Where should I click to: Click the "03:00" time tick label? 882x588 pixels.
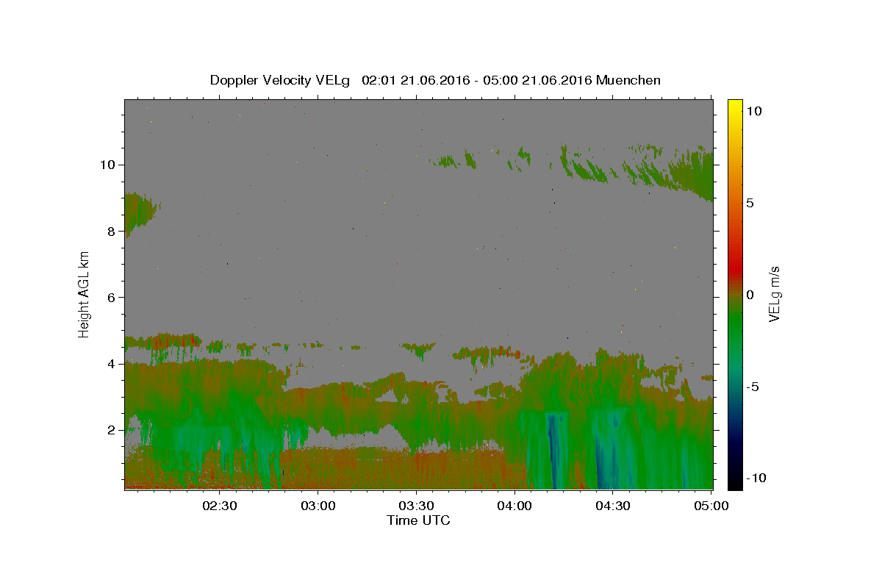point(318,506)
